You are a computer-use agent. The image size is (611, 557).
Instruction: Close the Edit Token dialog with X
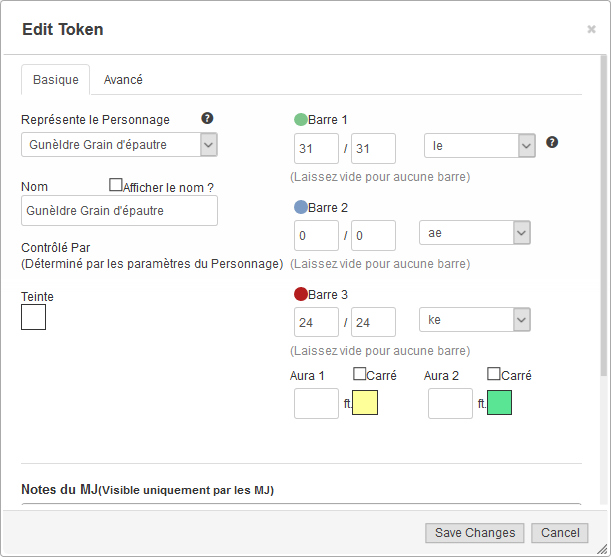pyautogui.click(x=591, y=30)
